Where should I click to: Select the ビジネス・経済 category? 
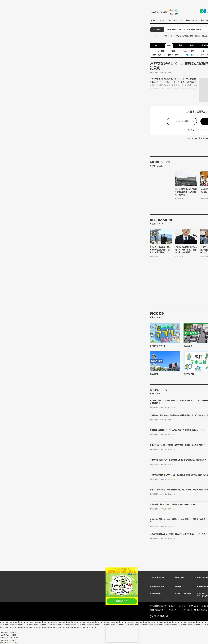coord(188,51)
